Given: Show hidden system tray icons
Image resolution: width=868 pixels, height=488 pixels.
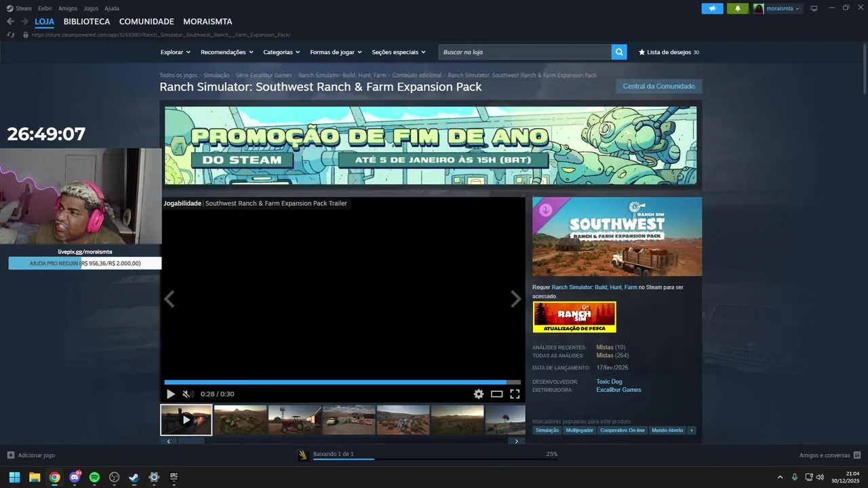Looking at the screenshot, I should coord(780,477).
